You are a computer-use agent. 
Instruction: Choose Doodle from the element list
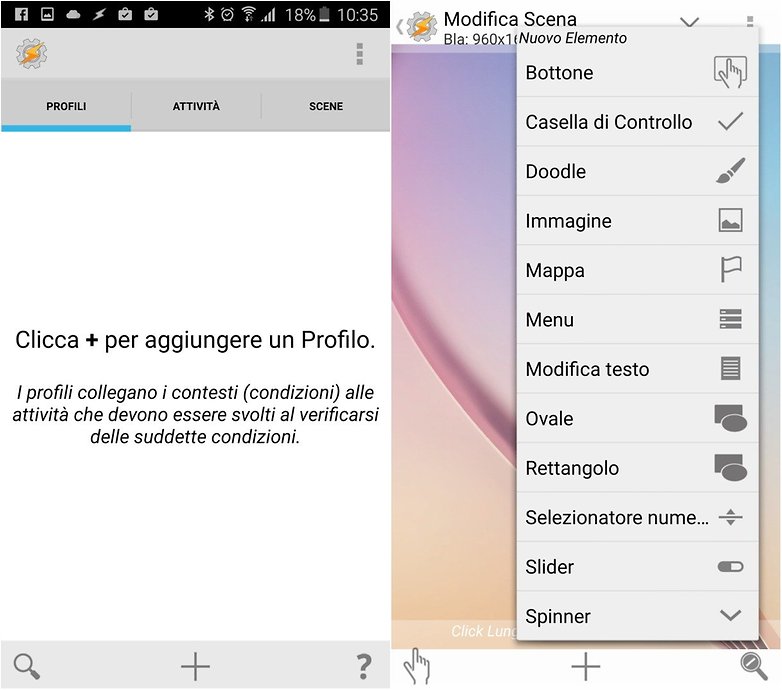(x=637, y=172)
